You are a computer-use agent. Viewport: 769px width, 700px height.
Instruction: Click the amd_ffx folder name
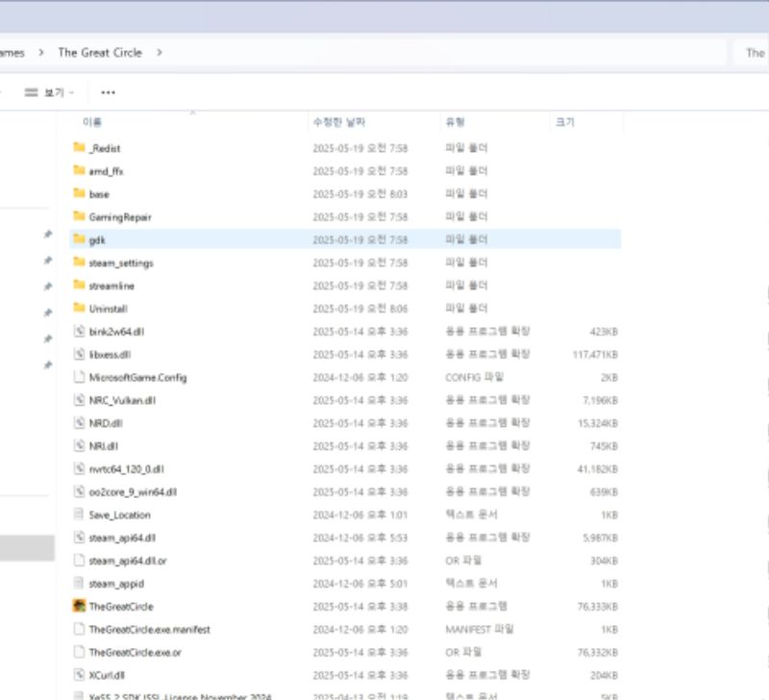click(106, 171)
